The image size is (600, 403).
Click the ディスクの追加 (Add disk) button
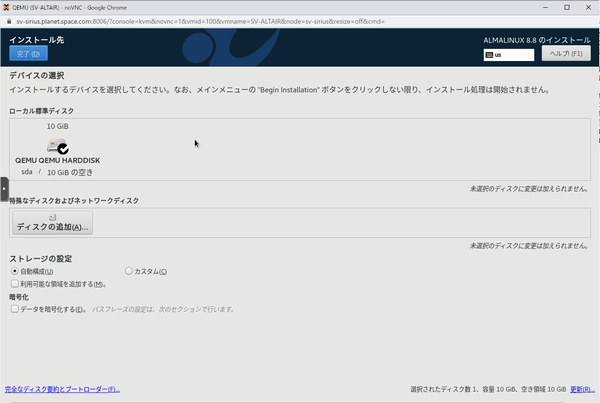pyautogui.click(x=52, y=223)
